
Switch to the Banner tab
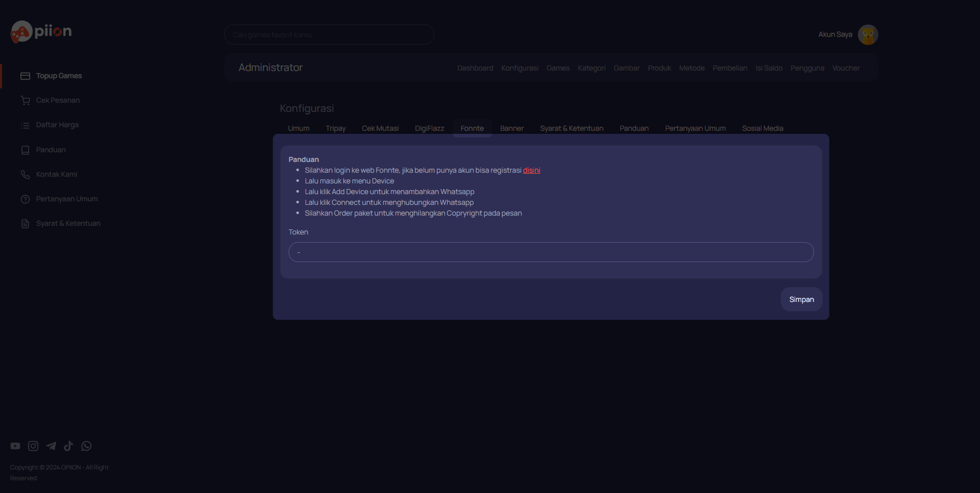point(512,128)
